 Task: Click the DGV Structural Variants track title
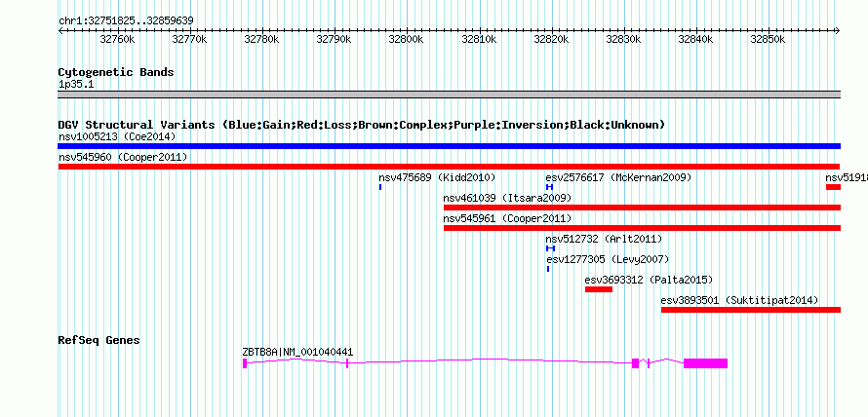362,125
